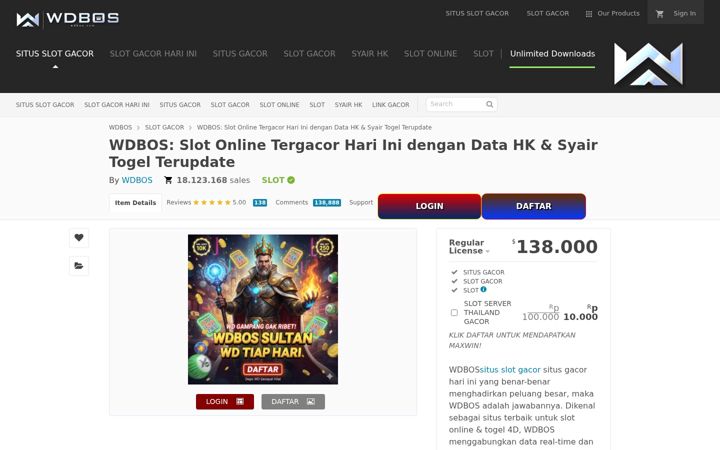Click situs slot gacor link in description

(510, 370)
